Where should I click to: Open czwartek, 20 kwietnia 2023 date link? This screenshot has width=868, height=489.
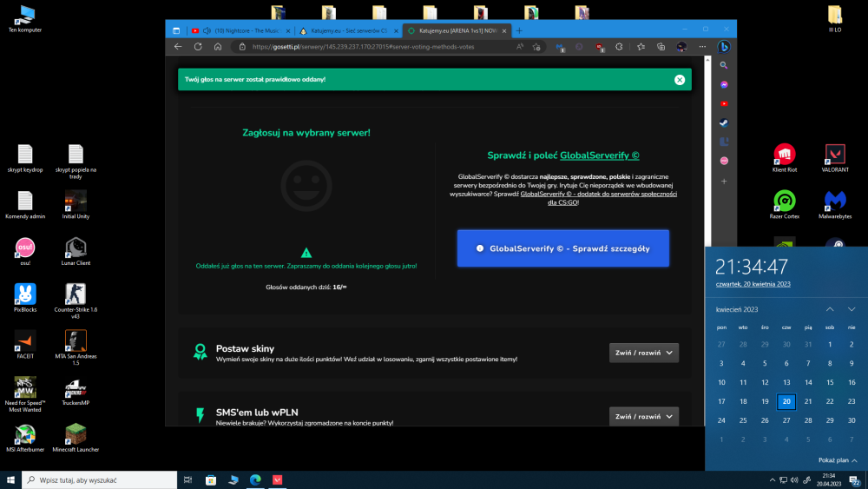point(753,284)
